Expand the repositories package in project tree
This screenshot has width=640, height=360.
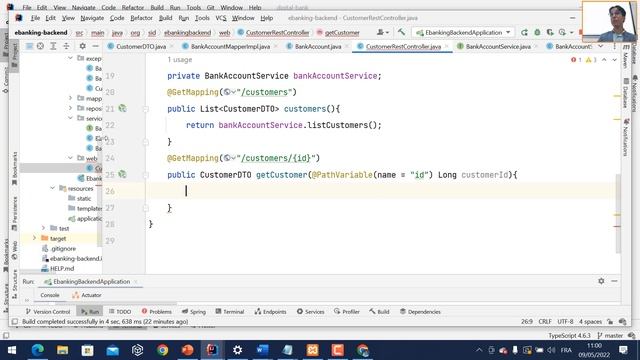[71, 108]
